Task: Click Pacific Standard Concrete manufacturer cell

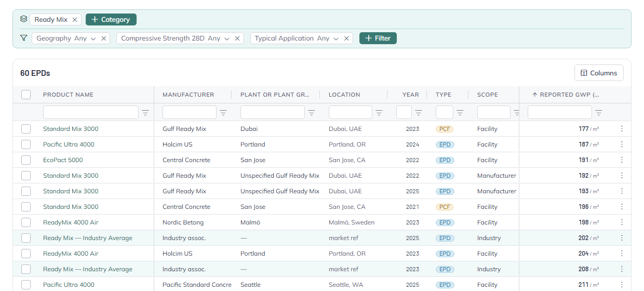Action: [x=197, y=285]
